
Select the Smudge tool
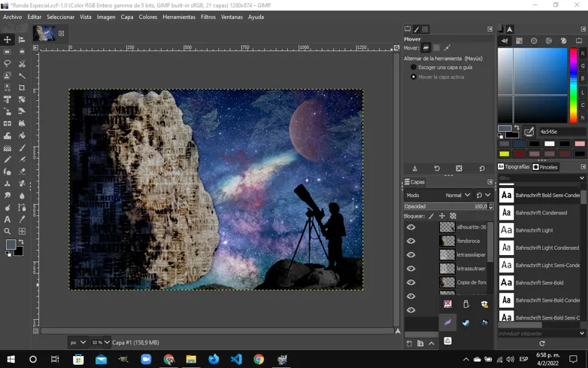7,196
